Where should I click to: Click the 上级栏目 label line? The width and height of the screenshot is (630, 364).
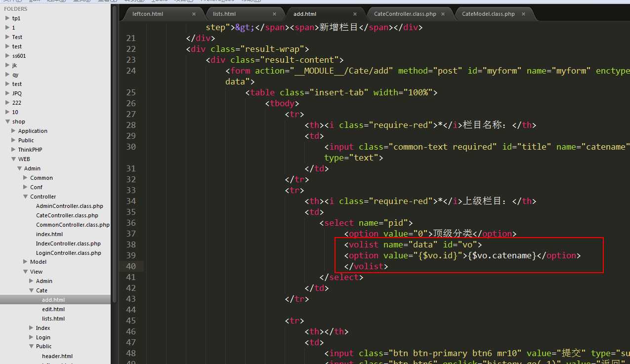click(420, 201)
